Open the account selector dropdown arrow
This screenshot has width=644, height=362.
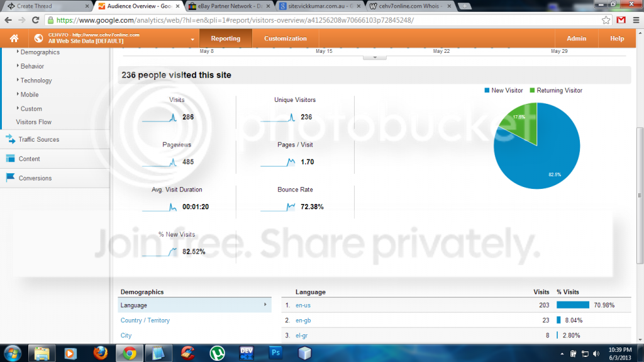pos(192,40)
